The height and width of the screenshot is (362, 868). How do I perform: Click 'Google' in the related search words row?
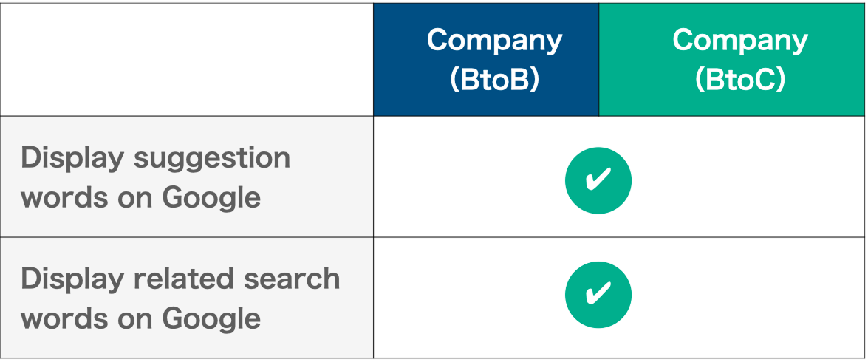pyautogui.click(x=211, y=318)
